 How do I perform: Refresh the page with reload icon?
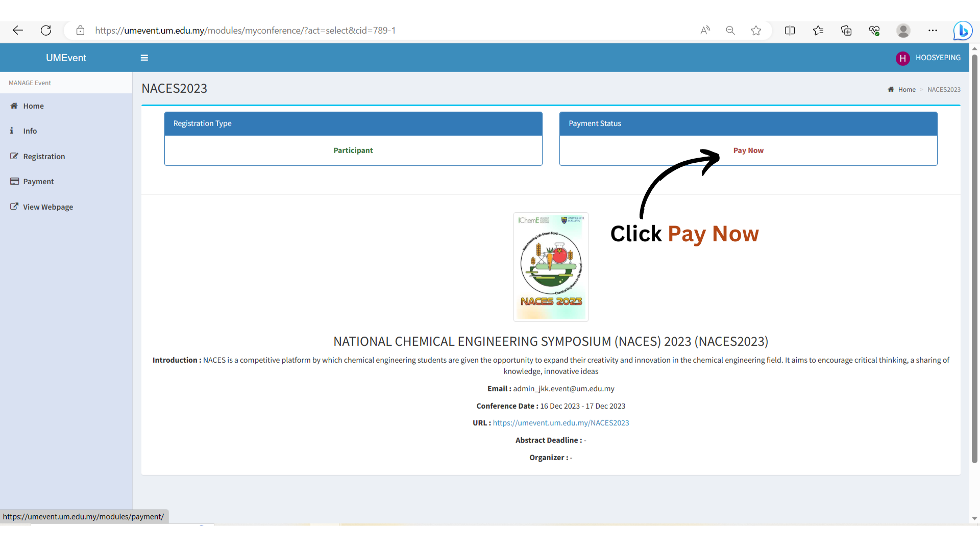pos(46,31)
